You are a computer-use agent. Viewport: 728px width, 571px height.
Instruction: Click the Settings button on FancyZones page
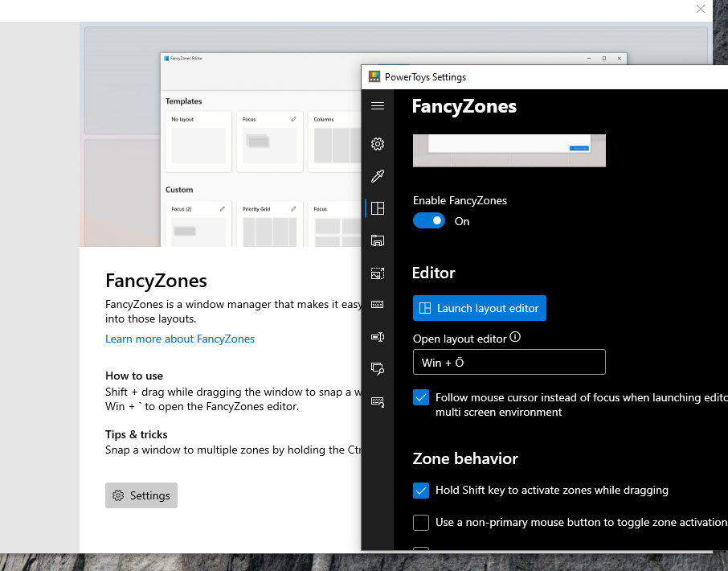(141, 495)
